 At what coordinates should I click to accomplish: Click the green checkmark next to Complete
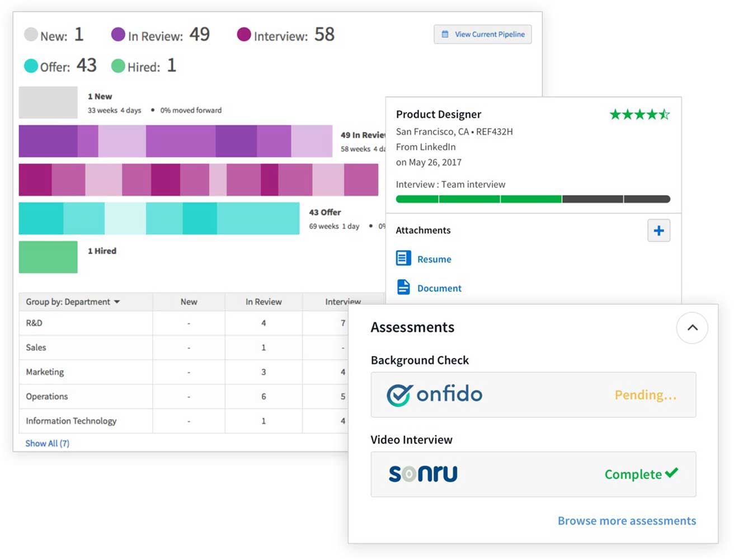point(672,473)
